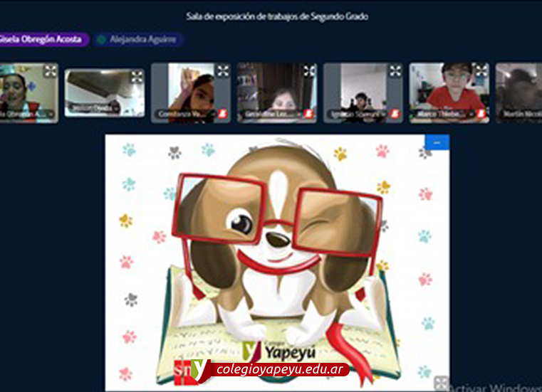This screenshot has height=392, width=542.
Task: Minimize presentation with the blue minus button
Action: point(437,142)
